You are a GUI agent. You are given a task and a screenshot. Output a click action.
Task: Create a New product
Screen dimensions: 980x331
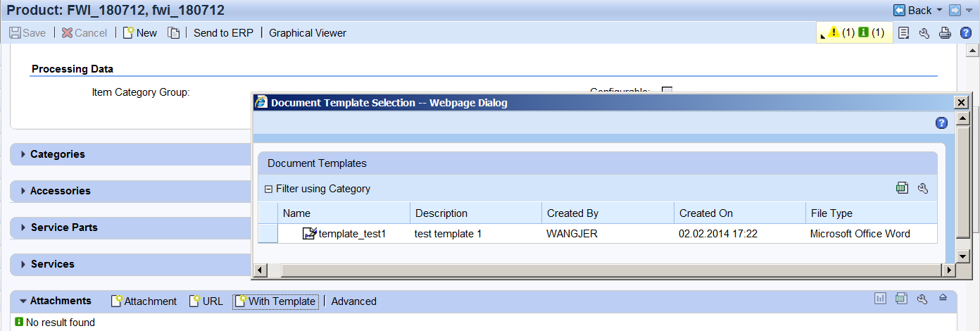(140, 32)
